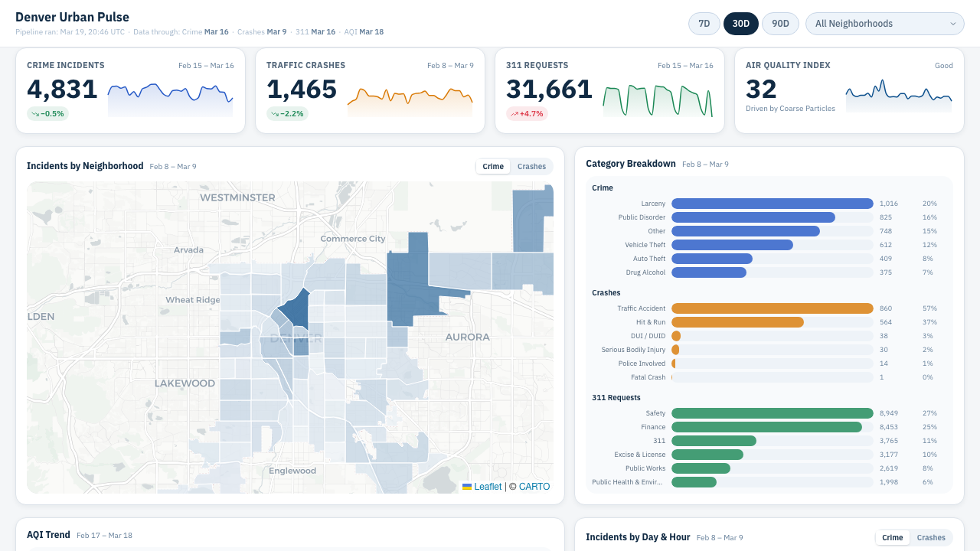Click the "Serious Bodily Injury" label
This screenshot has height=551, width=980.
pos(634,350)
